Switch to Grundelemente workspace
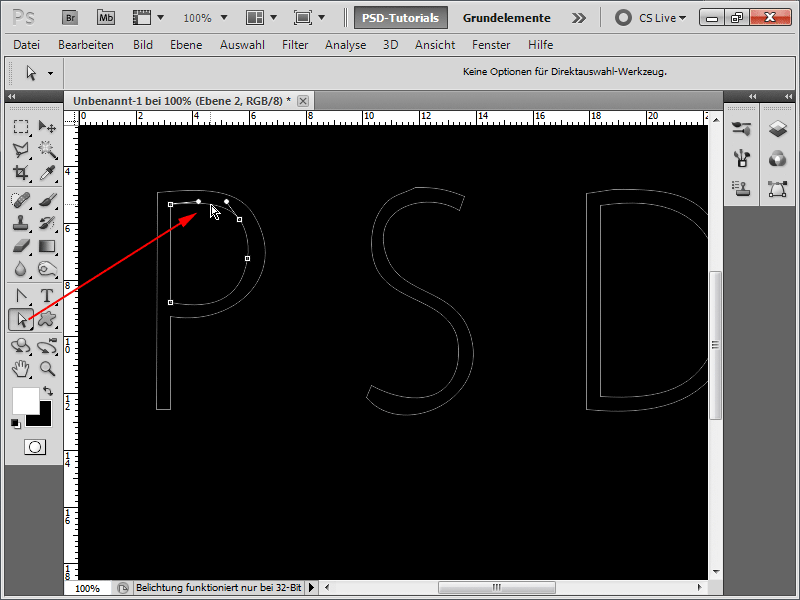 pyautogui.click(x=507, y=18)
